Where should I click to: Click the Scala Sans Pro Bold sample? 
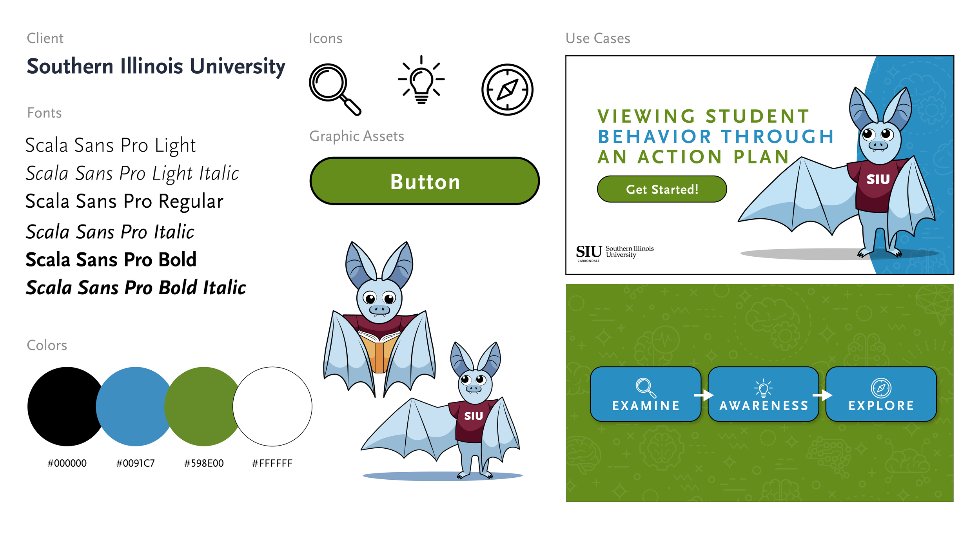pos(111,259)
